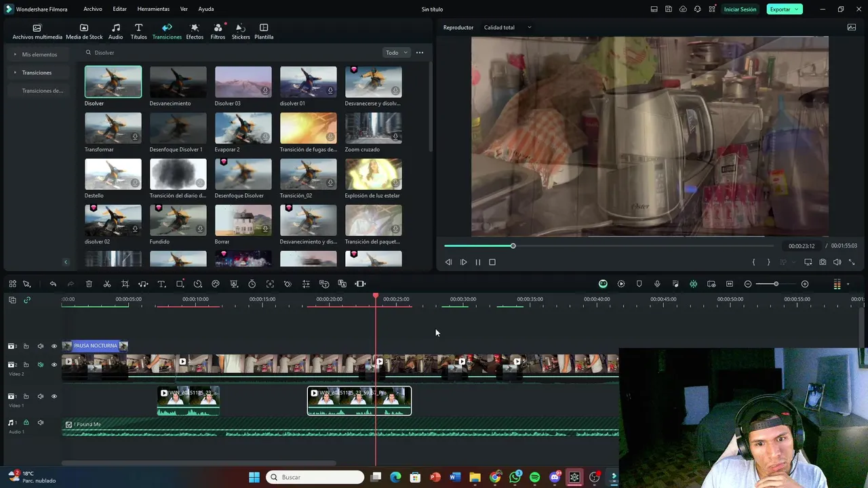Zoom in the timeline with plus icon

tap(805, 284)
